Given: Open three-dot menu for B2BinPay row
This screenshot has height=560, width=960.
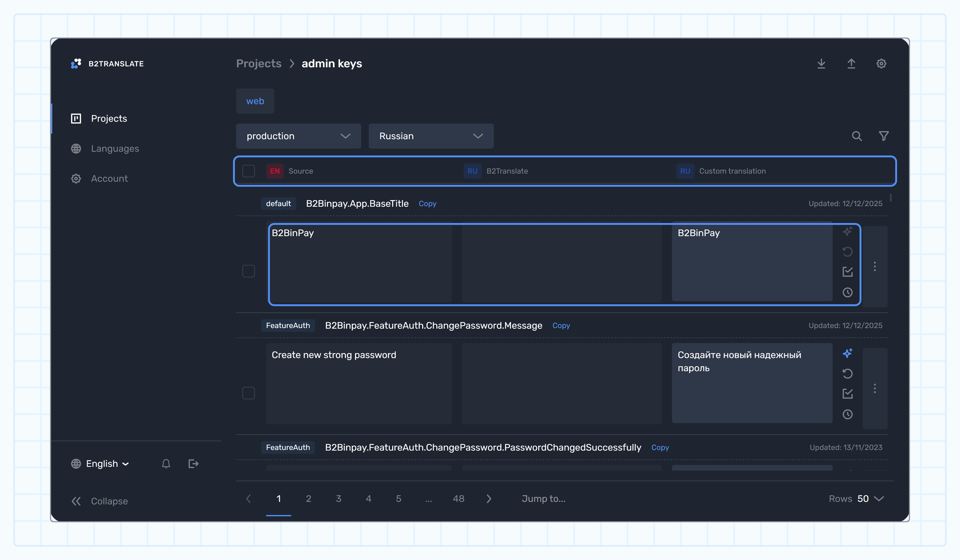Looking at the screenshot, I should [x=875, y=266].
